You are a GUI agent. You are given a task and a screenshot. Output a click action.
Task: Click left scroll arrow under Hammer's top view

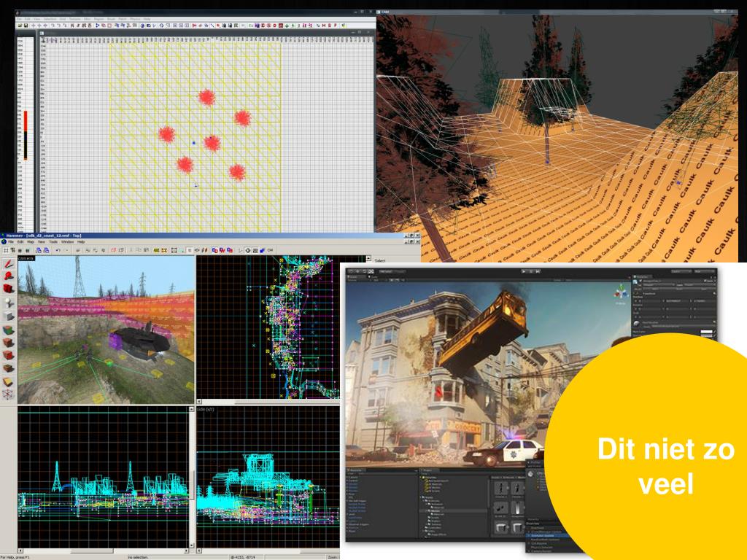click(x=199, y=402)
